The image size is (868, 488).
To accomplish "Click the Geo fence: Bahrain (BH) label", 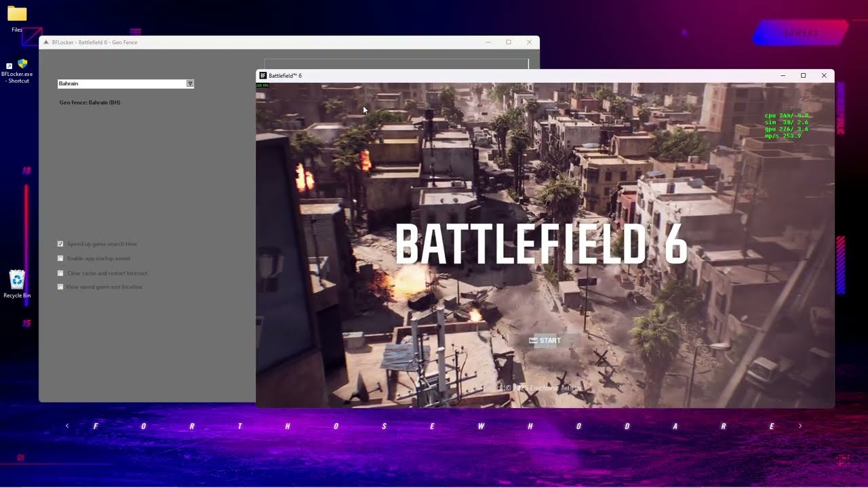I will 90,102.
